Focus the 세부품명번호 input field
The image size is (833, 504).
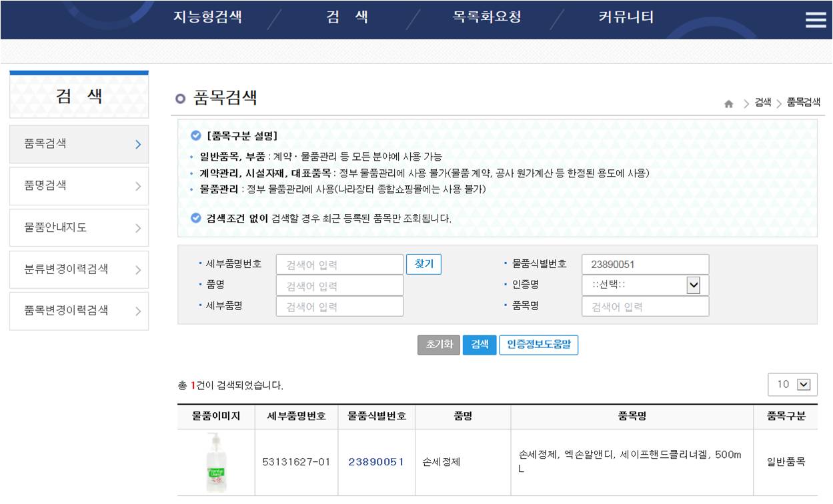[339, 265]
